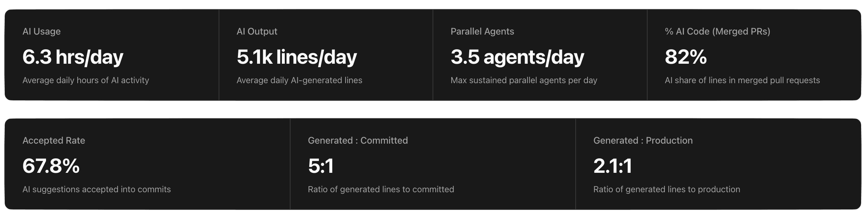
Task: Select the 82% metric value
Action: click(685, 57)
